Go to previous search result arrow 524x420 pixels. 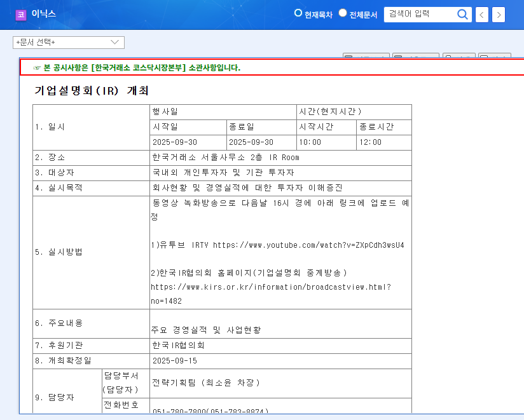pyautogui.click(x=481, y=15)
